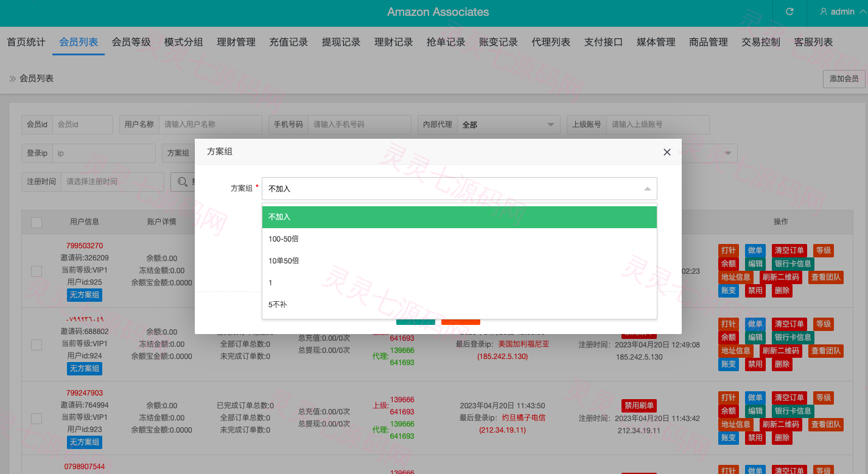The height and width of the screenshot is (474, 868).
Task: Click the refresh icon in top bar
Action: click(x=789, y=12)
